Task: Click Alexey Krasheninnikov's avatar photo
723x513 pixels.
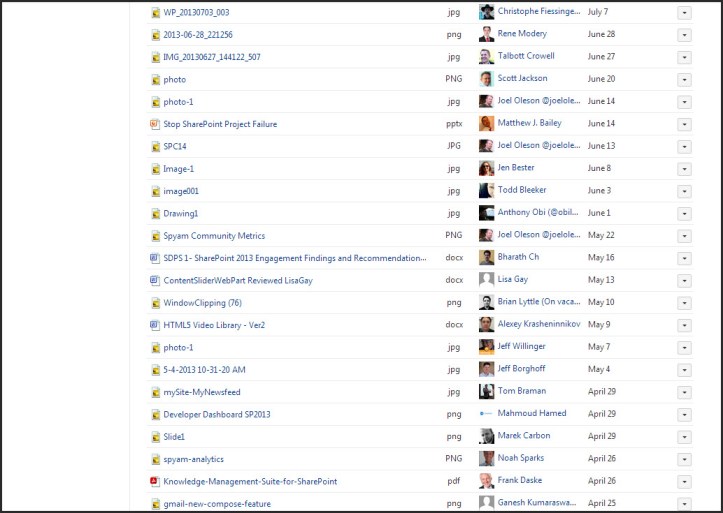Action: click(x=486, y=324)
